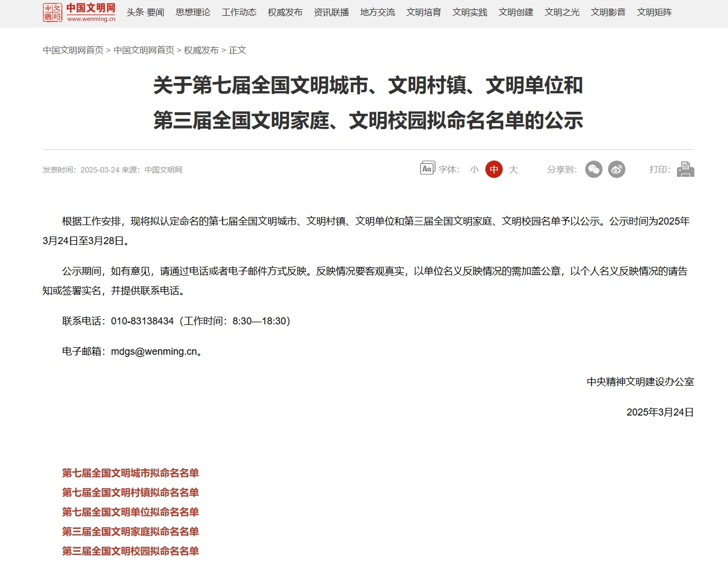
Task: Open the 权威发布 navigation menu item
Action: click(x=285, y=12)
